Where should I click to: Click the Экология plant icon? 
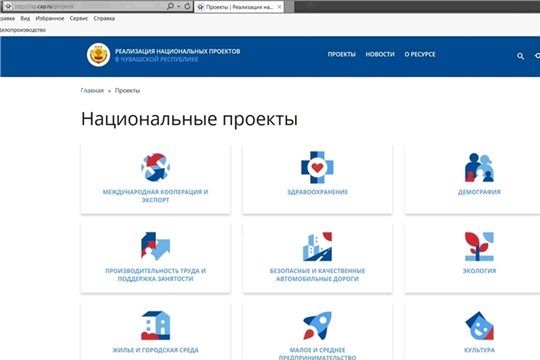(x=479, y=246)
